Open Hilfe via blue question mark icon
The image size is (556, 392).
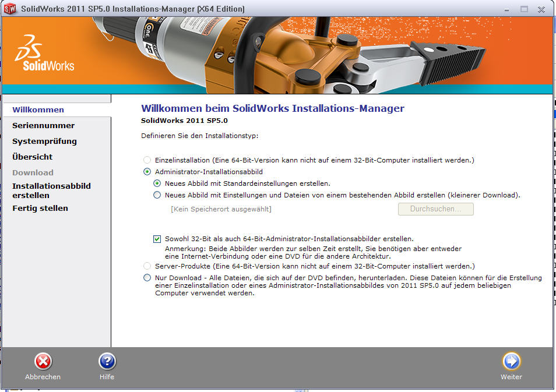107,362
